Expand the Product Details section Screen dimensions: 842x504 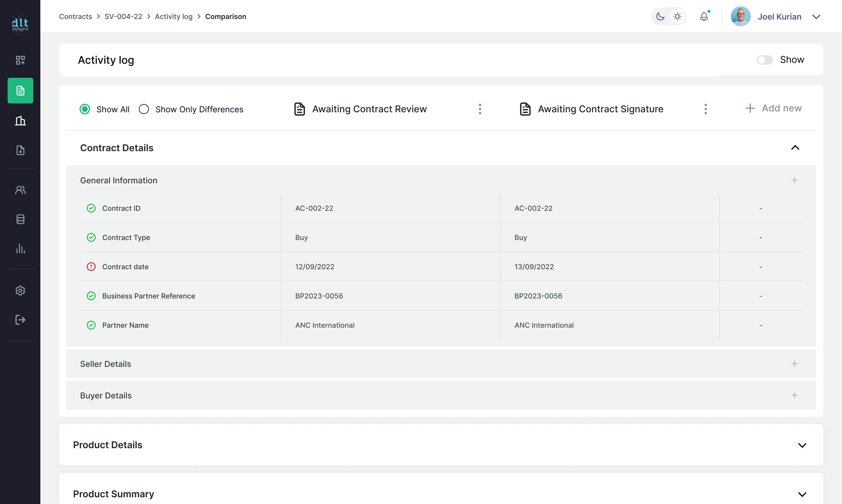[803, 445]
